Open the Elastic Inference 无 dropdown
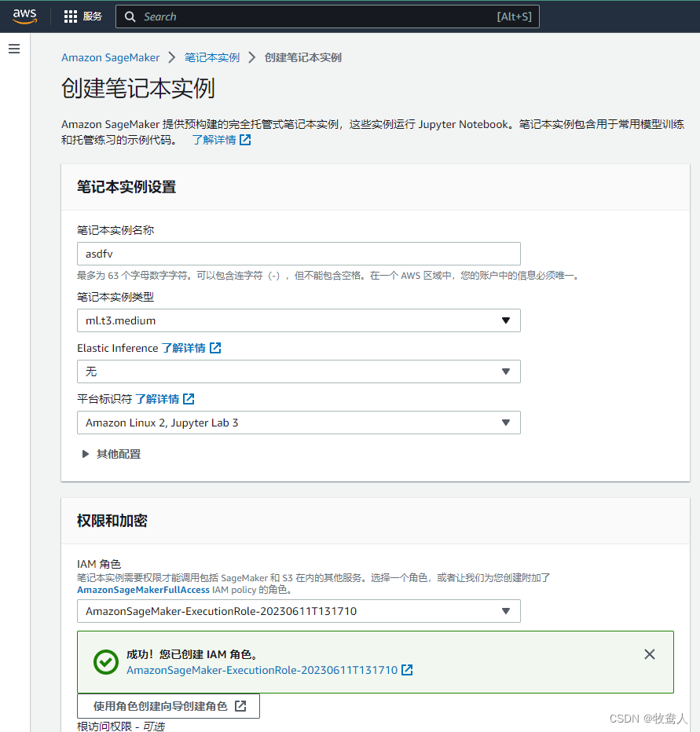This screenshot has height=732, width=700. point(299,371)
